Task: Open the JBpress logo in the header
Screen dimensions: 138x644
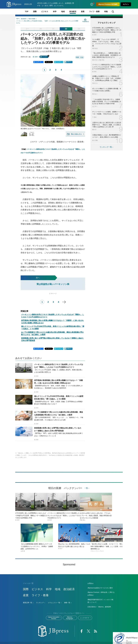Action: (14, 4)
